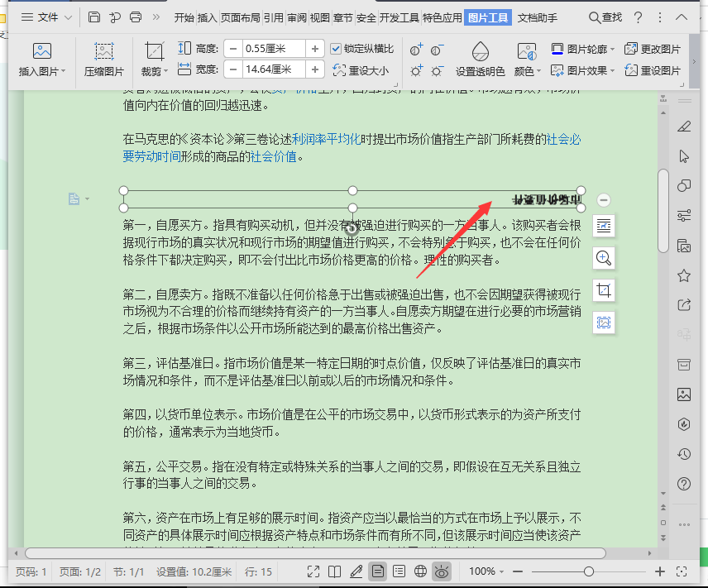Click 重设大小 button
The image size is (708, 588).
coord(361,70)
